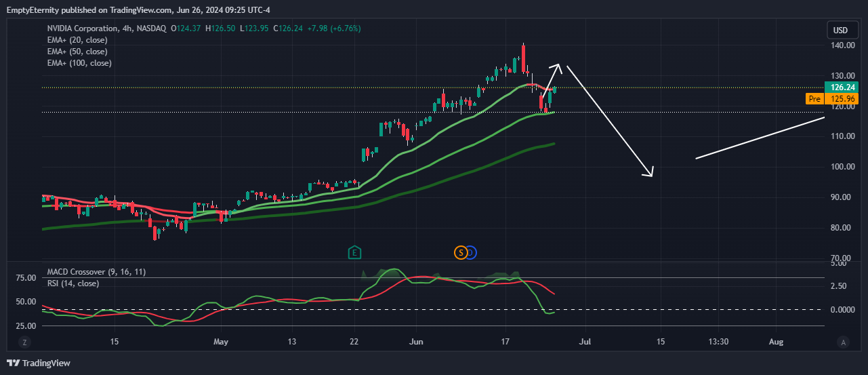
Task: Toggle the A auto-scale button
Action: 843,342
